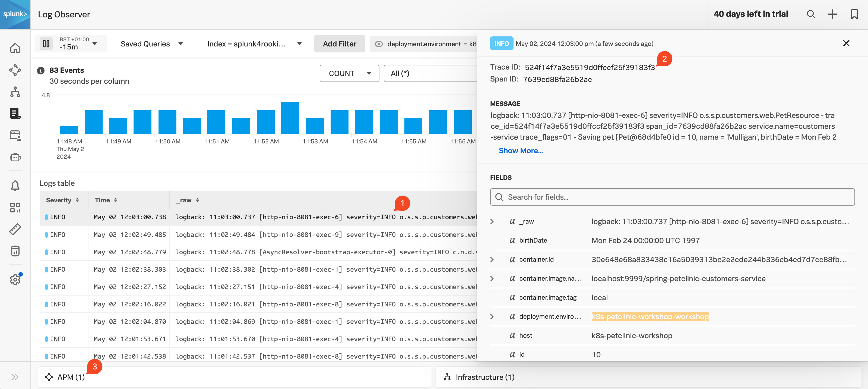Expand the deployment.environment field row
This screenshot has width=868, height=389.
tap(492, 316)
